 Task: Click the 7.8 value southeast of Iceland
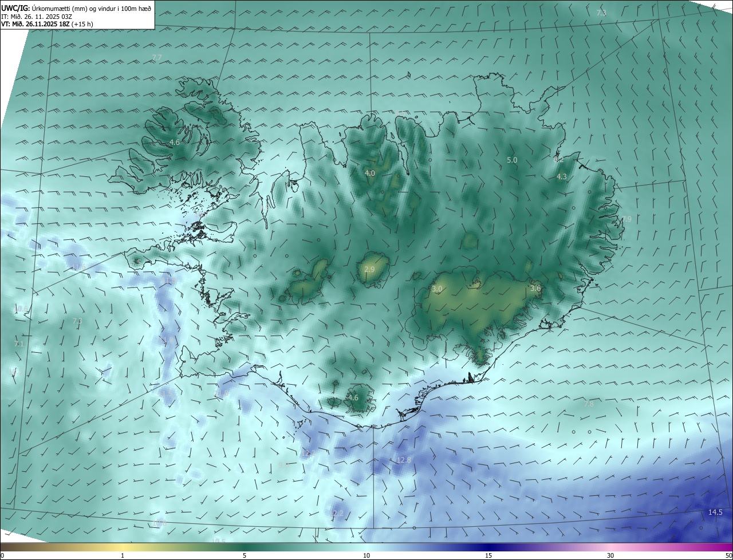(x=589, y=404)
